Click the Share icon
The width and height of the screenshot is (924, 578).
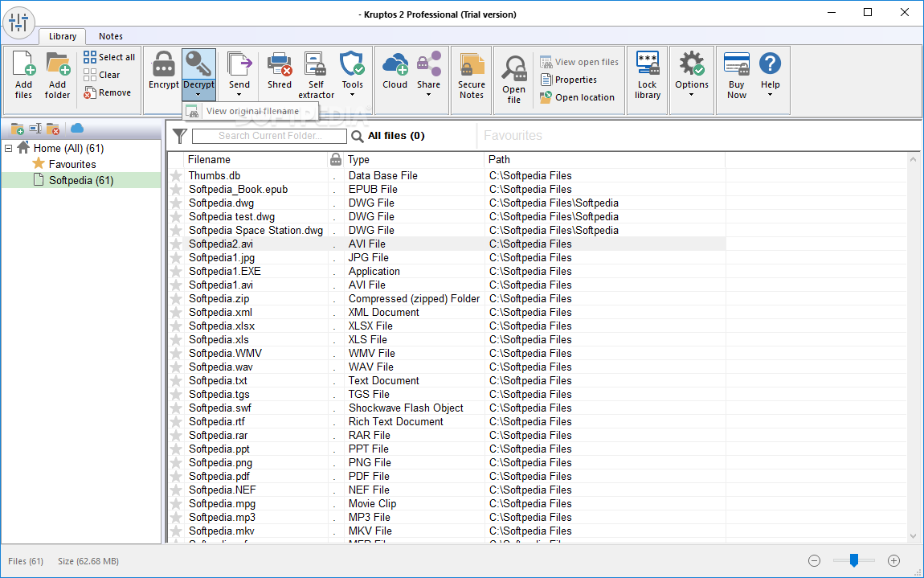click(x=428, y=64)
